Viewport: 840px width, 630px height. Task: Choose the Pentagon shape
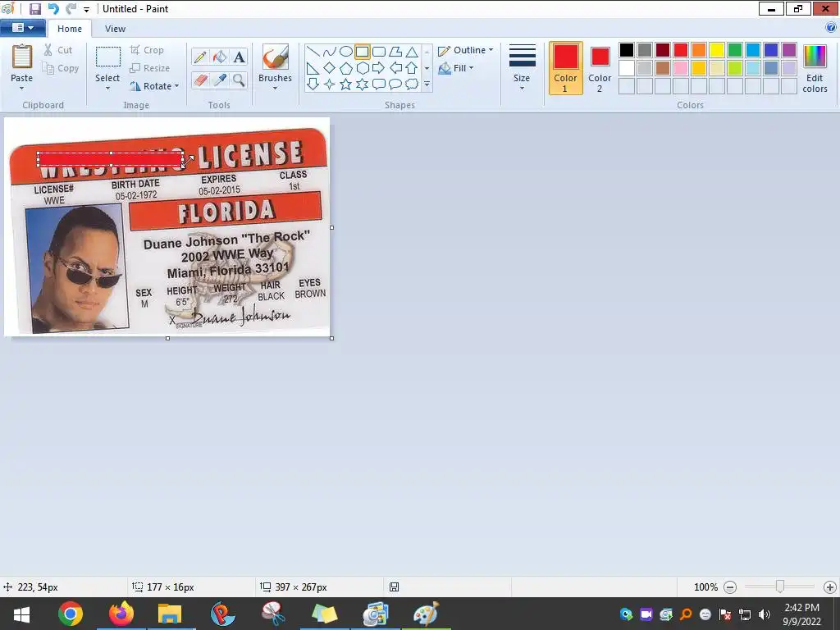[x=346, y=67]
